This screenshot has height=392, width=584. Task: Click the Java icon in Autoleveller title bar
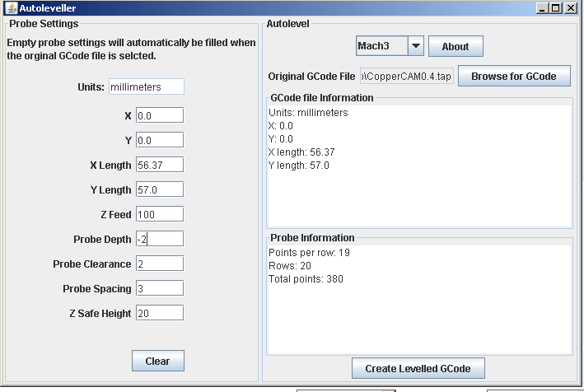pyautogui.click(x=12, y=7)
